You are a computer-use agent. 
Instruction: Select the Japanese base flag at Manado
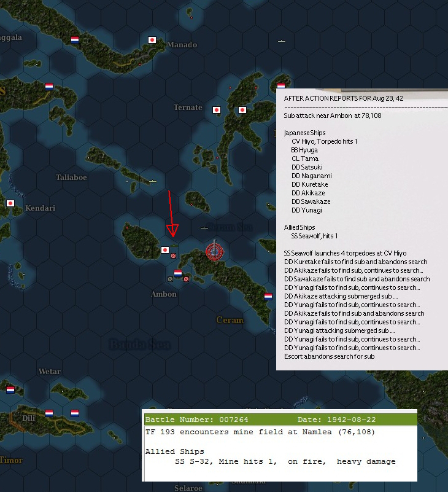(x=152, y=40)
